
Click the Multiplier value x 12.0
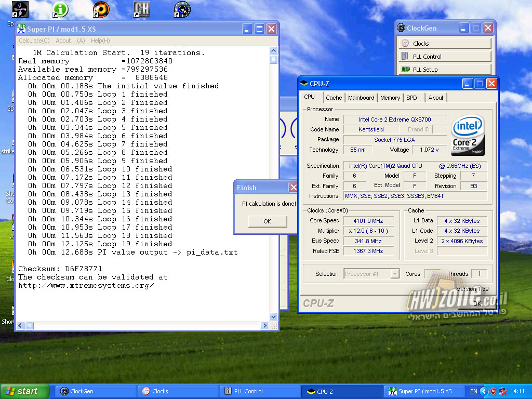368,231
